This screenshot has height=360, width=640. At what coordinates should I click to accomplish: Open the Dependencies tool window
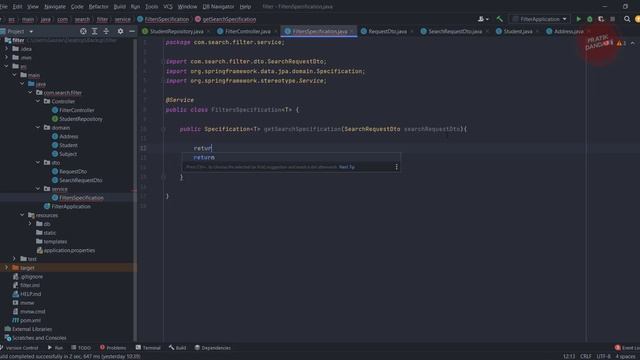point(213,348)
